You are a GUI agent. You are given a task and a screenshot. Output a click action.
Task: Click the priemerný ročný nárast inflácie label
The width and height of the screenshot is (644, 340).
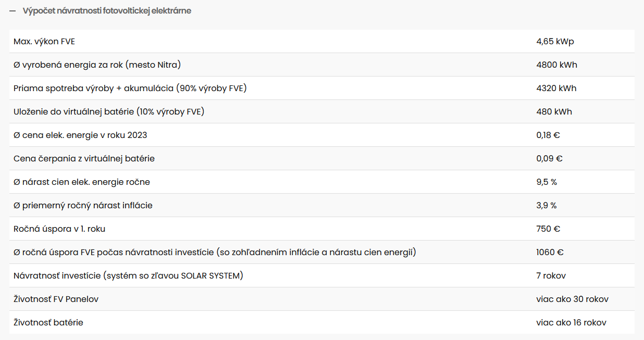[x=83, y=206]
